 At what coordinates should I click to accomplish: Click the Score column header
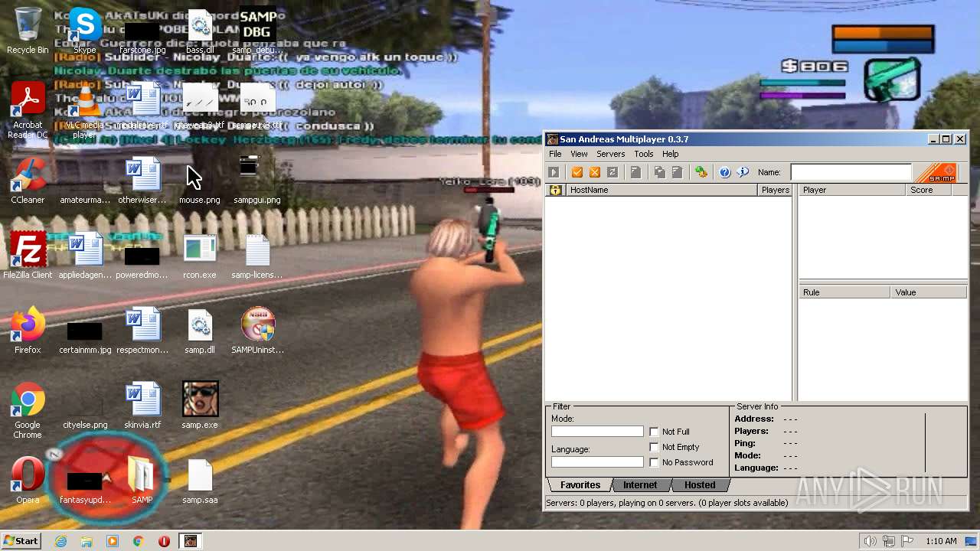tap(929, 190)
